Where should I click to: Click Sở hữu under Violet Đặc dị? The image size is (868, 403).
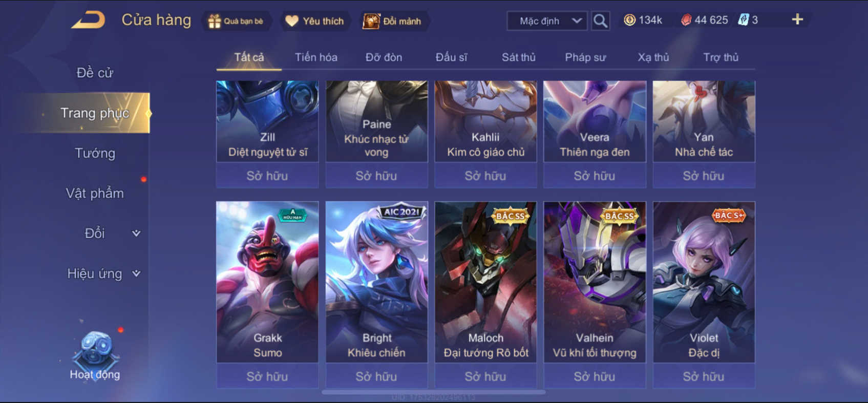point(704,376)
